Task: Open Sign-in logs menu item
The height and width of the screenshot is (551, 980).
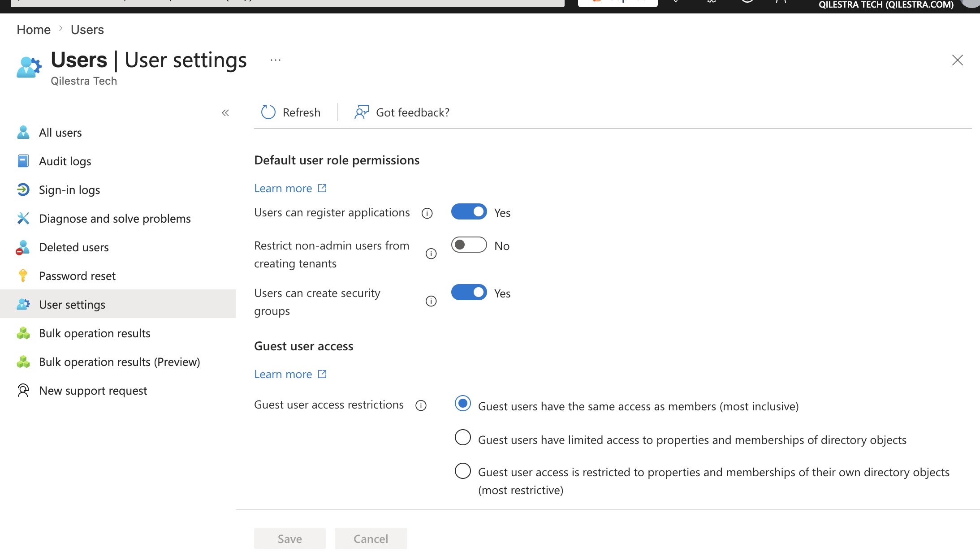Action: point(118,190)
